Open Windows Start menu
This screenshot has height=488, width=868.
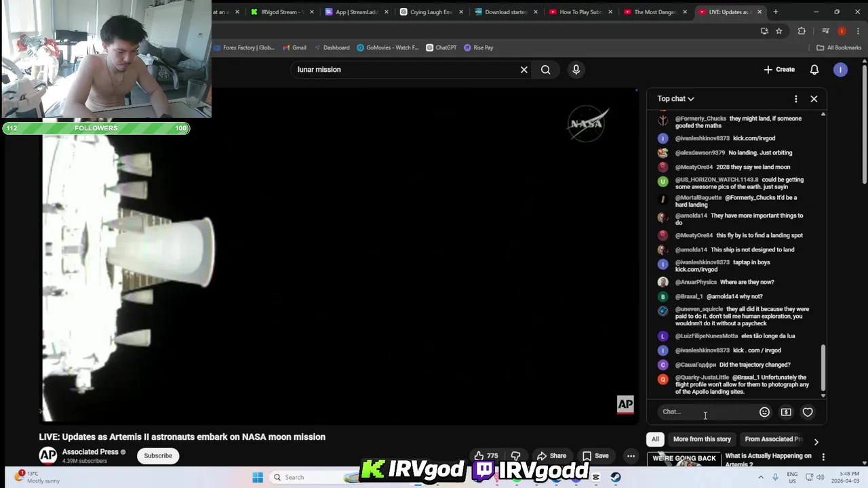[x=258, y=477]
